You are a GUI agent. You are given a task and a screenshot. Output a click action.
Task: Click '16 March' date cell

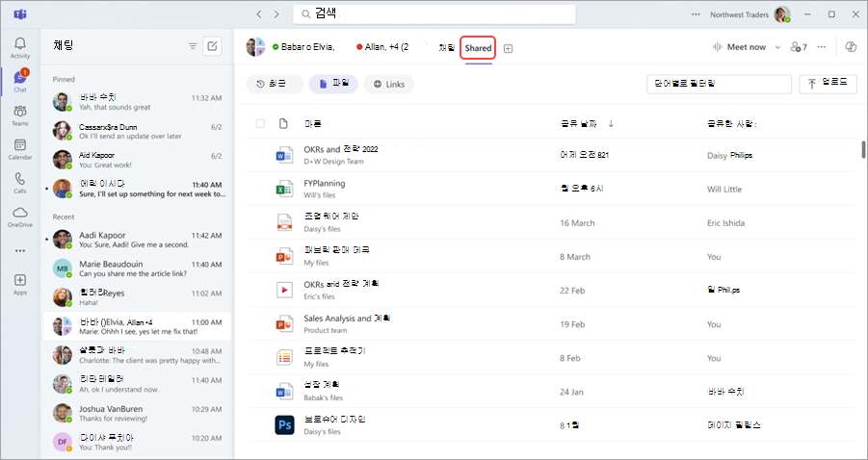577,223
